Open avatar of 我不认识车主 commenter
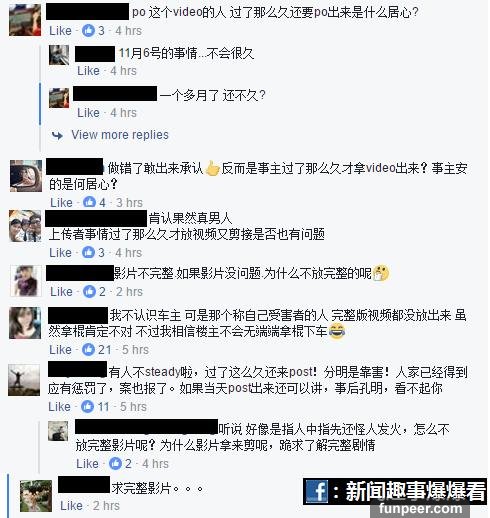 (25, 323)
